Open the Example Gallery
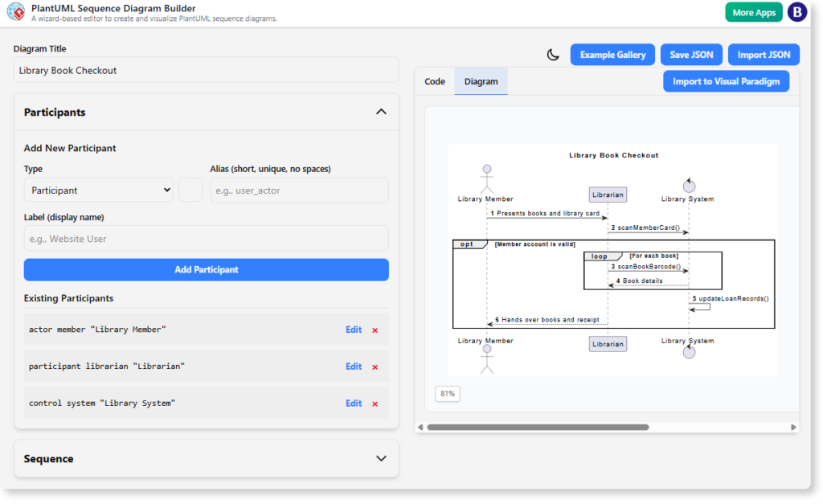The width and height of the screenshot is (823, 504). tap(611, 54)
